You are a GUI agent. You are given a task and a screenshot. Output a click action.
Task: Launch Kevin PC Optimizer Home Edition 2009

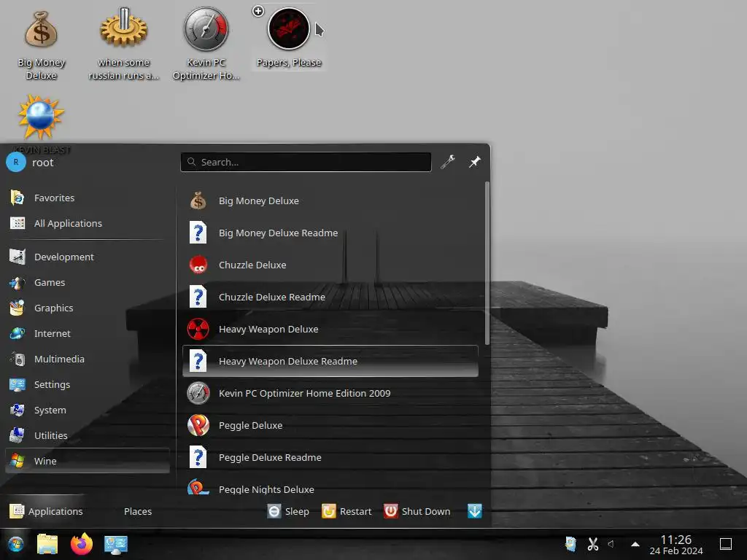point(330,393)
